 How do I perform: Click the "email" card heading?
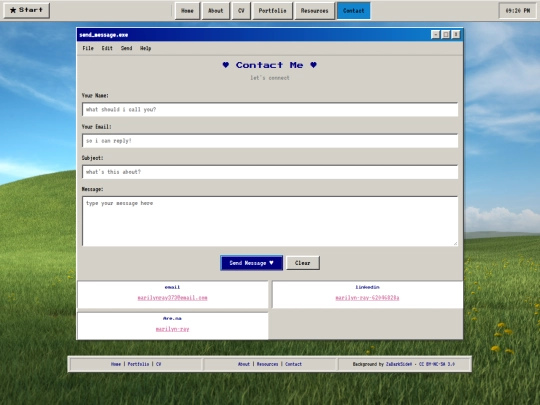[172, 287]
